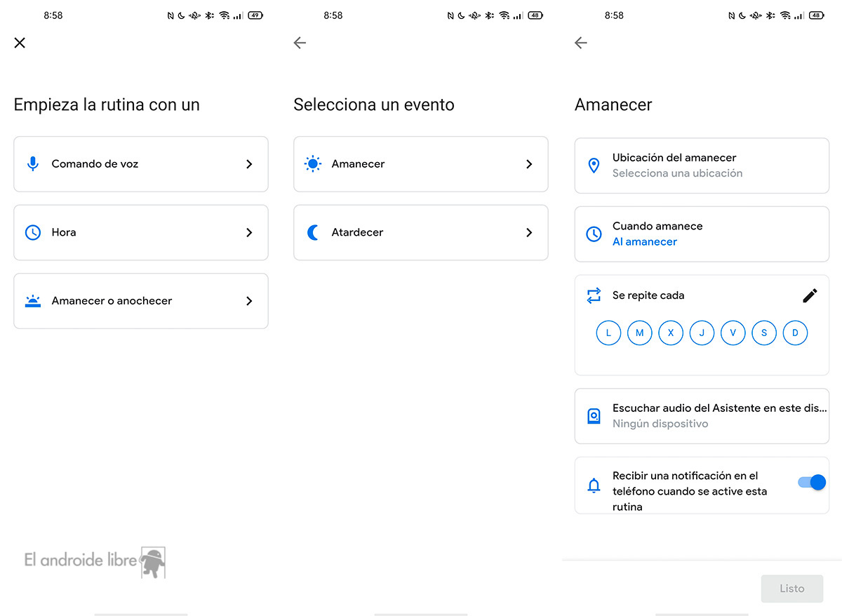Tap the microphone icon for Comando de voz
842x616 pixels.
coord(32,164)
